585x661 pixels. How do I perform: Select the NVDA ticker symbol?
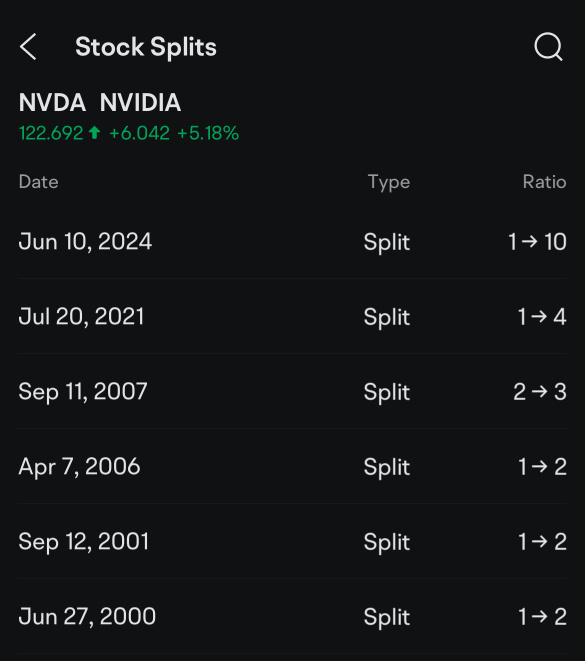tap(52, 102)
